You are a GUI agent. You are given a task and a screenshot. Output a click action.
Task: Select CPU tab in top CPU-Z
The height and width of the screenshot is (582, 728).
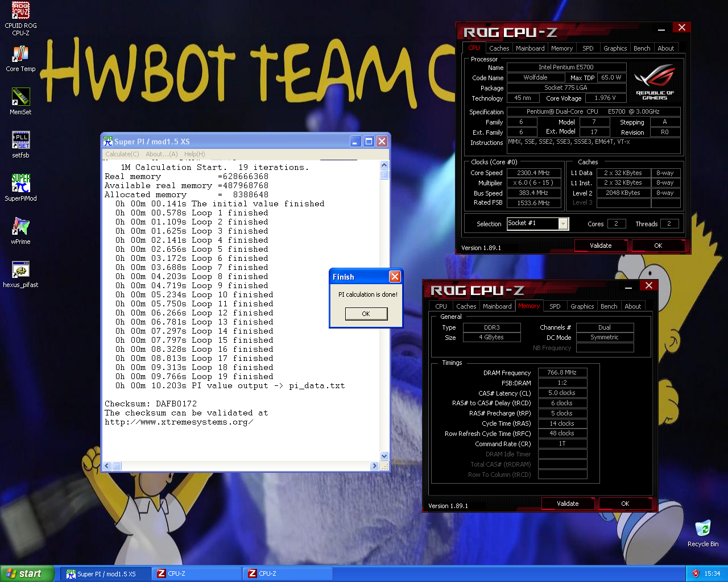pos(474,48)
